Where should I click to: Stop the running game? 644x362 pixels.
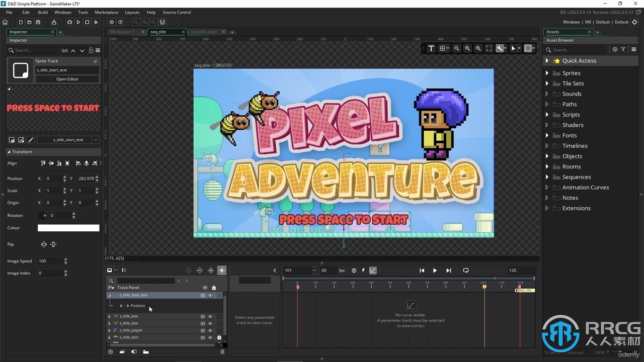[87, 22]
